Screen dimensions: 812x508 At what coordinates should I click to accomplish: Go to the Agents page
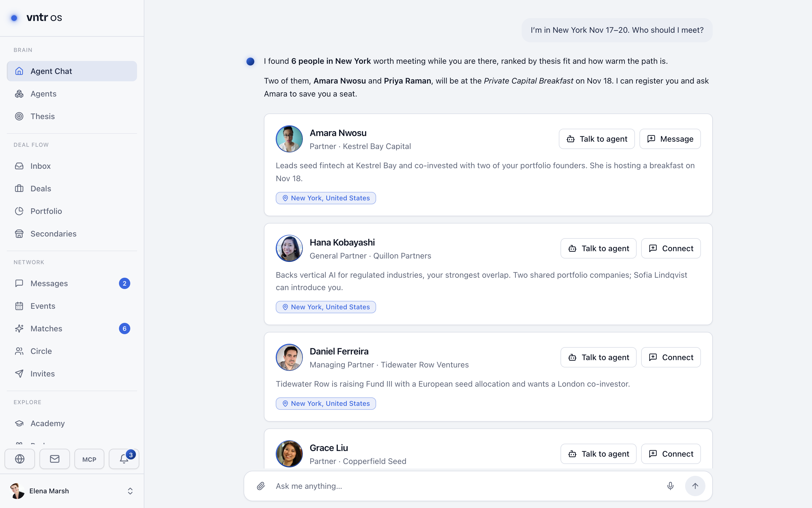pos(72,94)
